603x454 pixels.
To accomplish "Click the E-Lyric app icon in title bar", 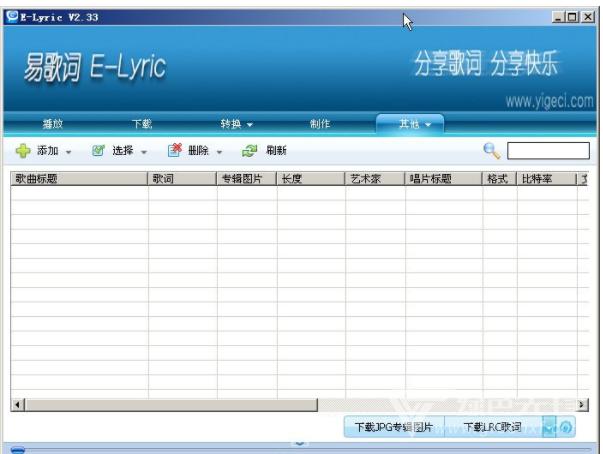I will click(12, 17).
